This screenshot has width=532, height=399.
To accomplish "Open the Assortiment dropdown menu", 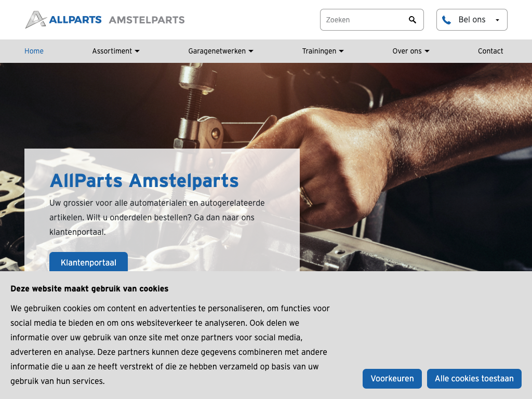I will [x=116, y=51].
